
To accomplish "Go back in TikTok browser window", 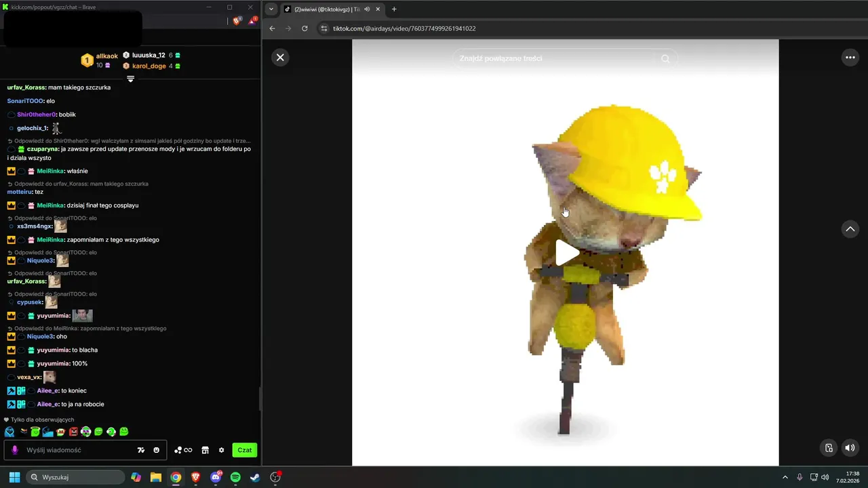I will click(272, 28).
